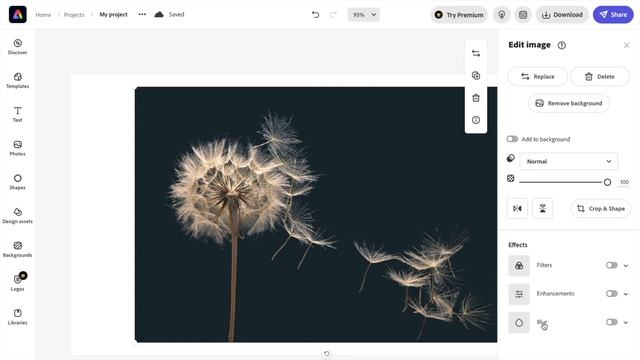
Task: Click Try Premium button
Action: coord(459,15)
